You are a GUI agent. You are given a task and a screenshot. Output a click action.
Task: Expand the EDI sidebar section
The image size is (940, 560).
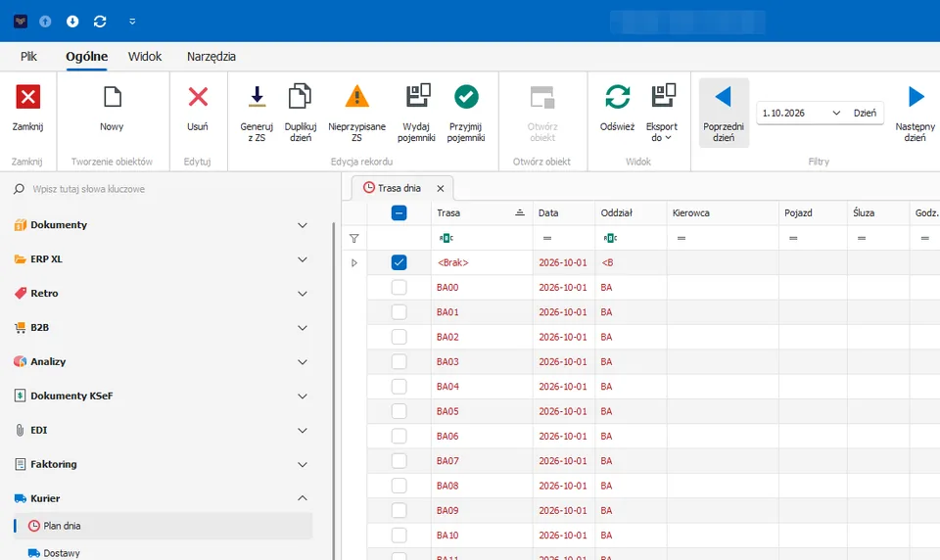point(303,431)
